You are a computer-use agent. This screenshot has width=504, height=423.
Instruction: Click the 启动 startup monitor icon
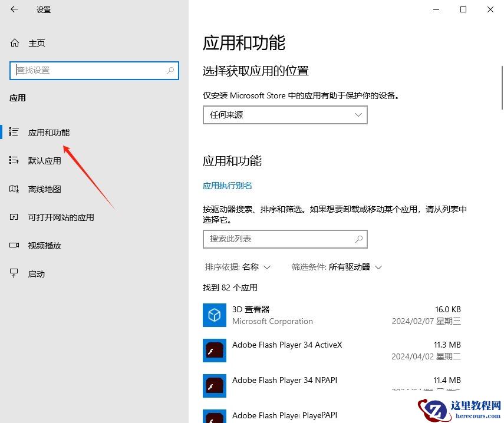(x=14, y=273)
